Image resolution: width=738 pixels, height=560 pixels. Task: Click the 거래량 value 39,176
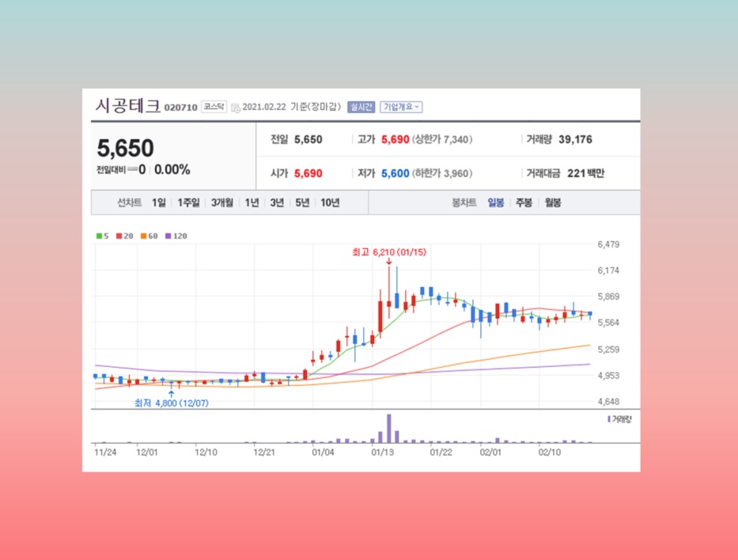(575, 140)
